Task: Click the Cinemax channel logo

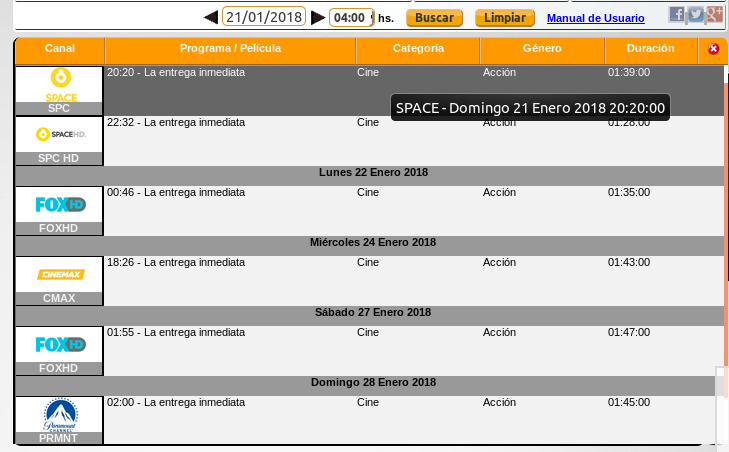Action: pos(59,274)
